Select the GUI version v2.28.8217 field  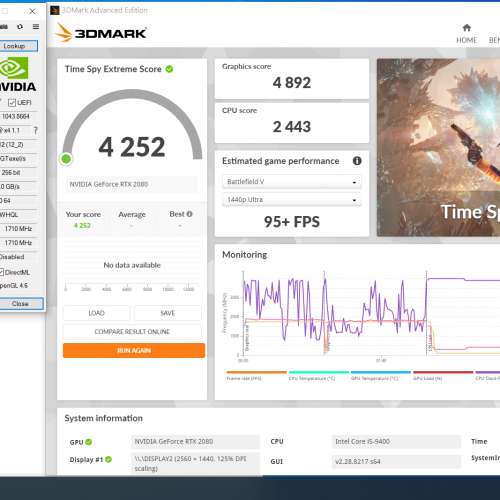[396, 462]
